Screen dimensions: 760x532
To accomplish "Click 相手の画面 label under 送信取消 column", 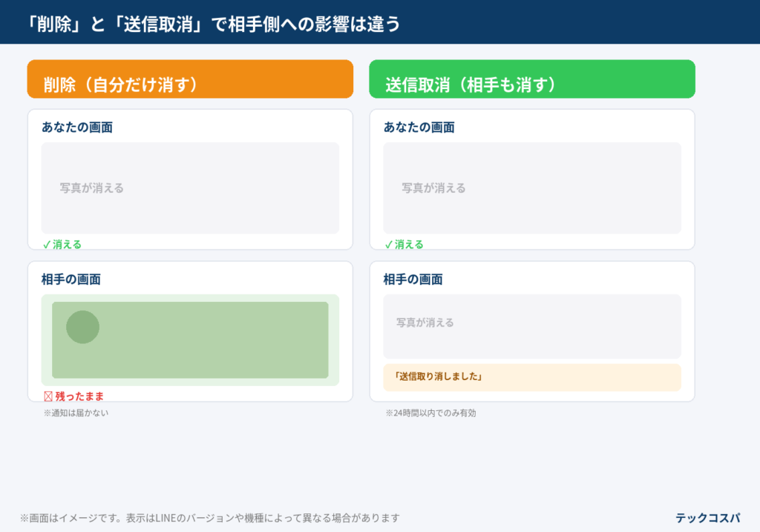I will [413, 280].
